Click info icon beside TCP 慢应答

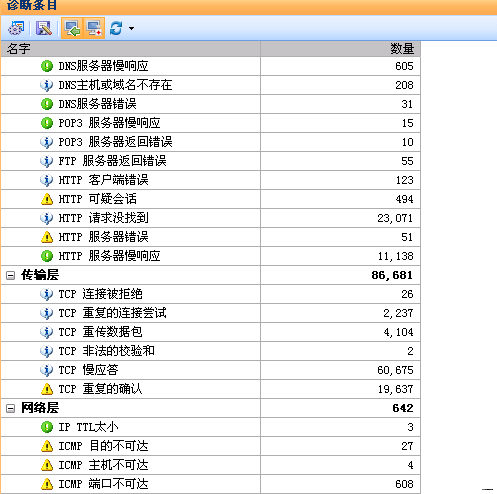47,370
